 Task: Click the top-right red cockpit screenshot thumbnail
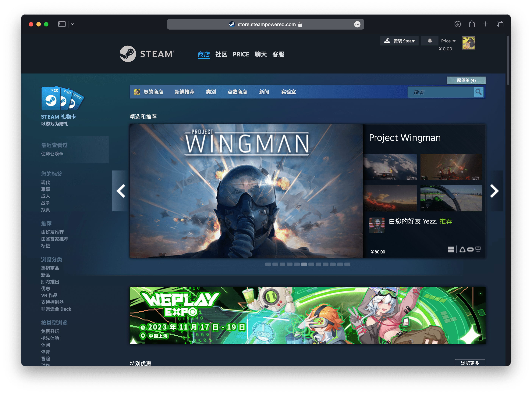coord(451,167)
